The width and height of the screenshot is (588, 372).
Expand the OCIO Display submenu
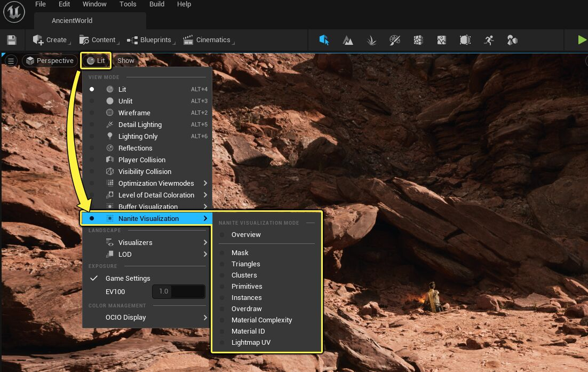(x=147, y=317)
